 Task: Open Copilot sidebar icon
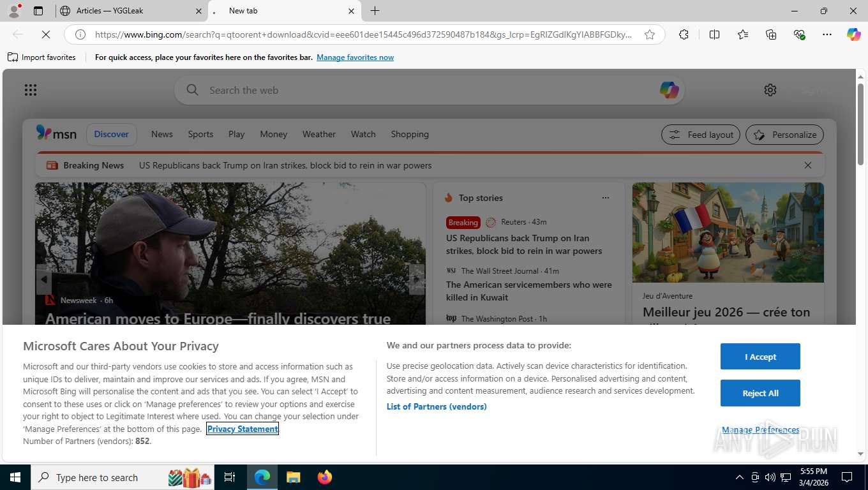point(854,34)
